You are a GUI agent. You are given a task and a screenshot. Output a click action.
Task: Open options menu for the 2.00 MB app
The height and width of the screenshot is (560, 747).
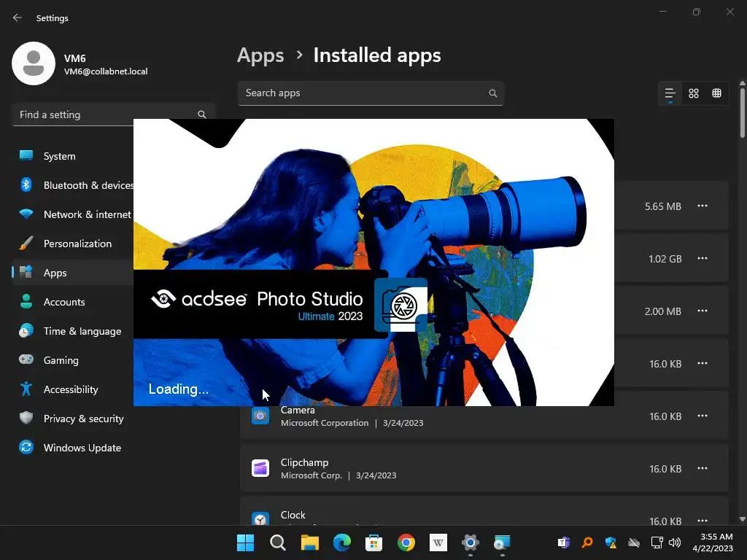tap(703, 311)
